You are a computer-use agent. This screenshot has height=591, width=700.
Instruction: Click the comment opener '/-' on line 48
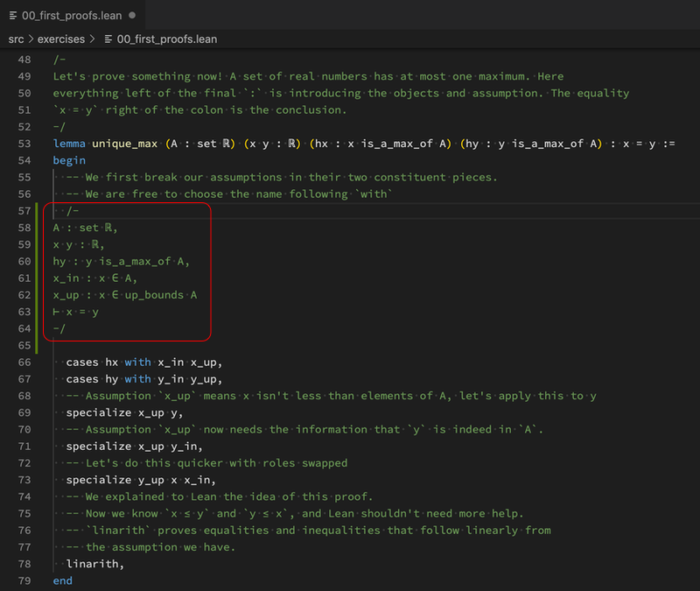[x=59, y=60]
